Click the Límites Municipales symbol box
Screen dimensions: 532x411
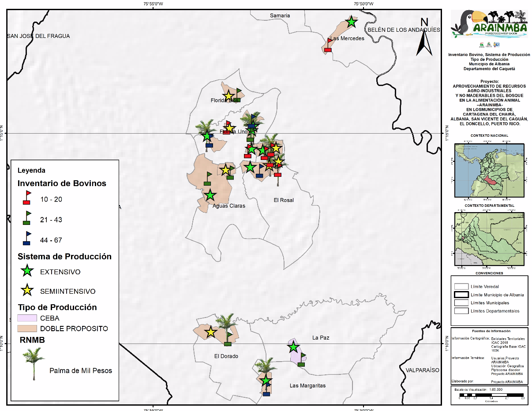point(461,303)
